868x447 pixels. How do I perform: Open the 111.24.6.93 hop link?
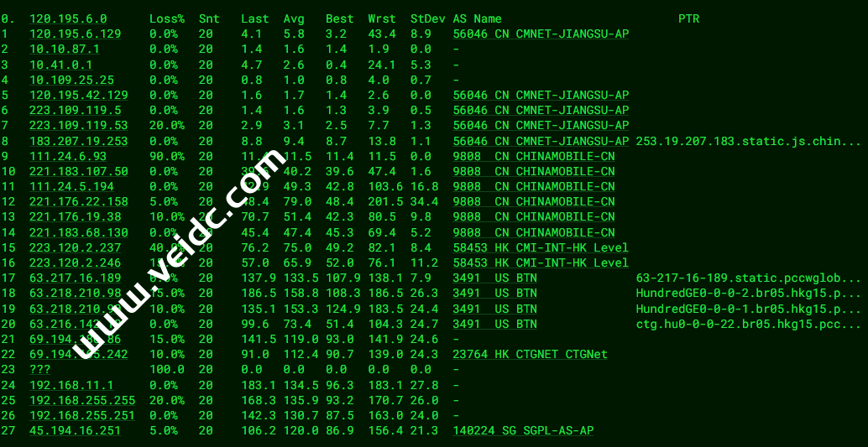pos(68,157)
